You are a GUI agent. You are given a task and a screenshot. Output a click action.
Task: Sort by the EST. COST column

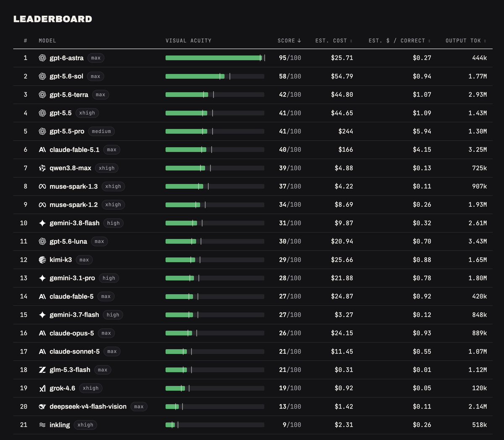pyautogui.click(x=334, y=41)
